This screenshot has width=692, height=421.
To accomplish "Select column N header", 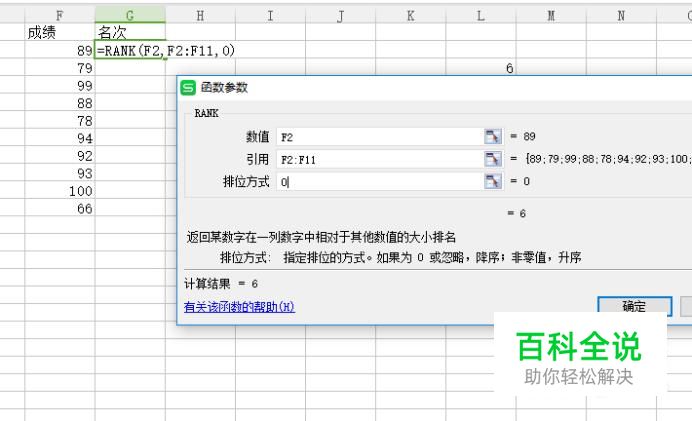I will tap(621, 16).
